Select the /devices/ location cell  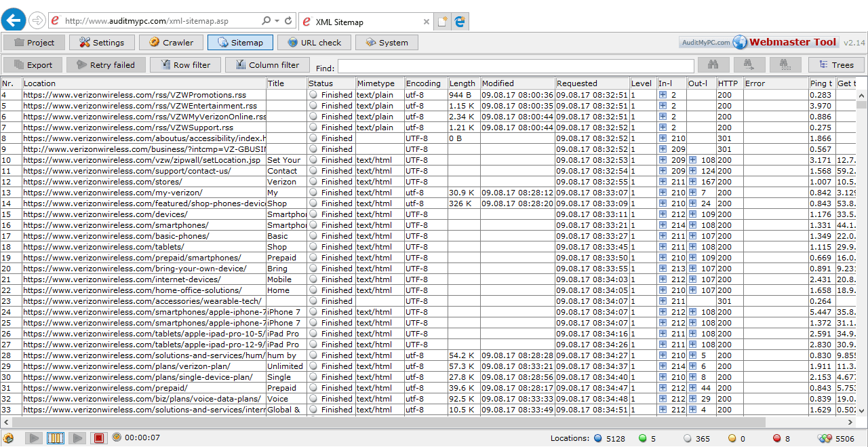[144, 214]
